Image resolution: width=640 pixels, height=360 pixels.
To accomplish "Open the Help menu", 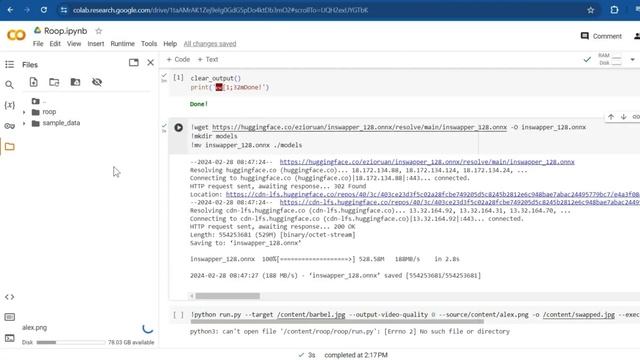I will click(x=170, y=44).
